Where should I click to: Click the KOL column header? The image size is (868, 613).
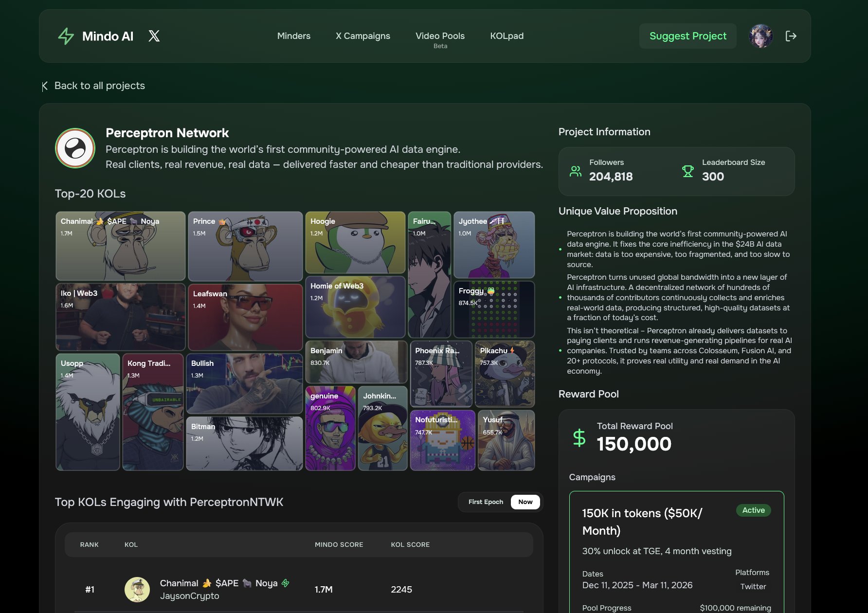click(x=131, y=545)
